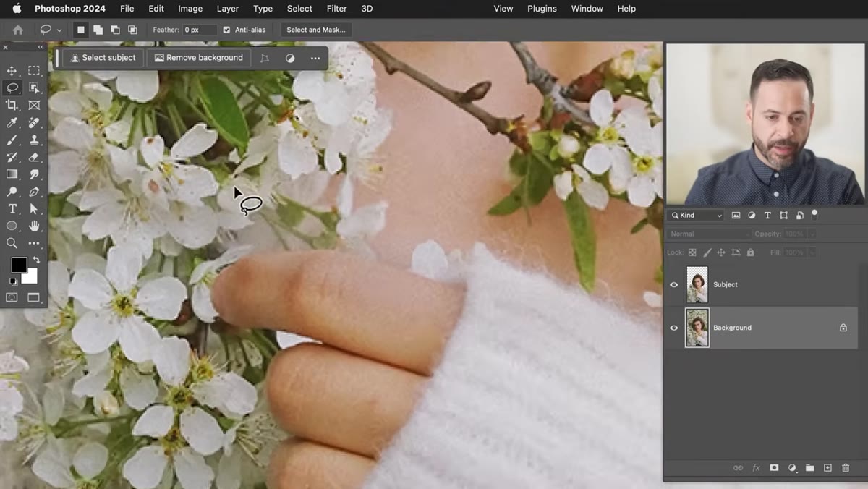Select the Pen tool
Viewport: 868px width, 489px height.
pyautogui.click(x=34, y=192)
